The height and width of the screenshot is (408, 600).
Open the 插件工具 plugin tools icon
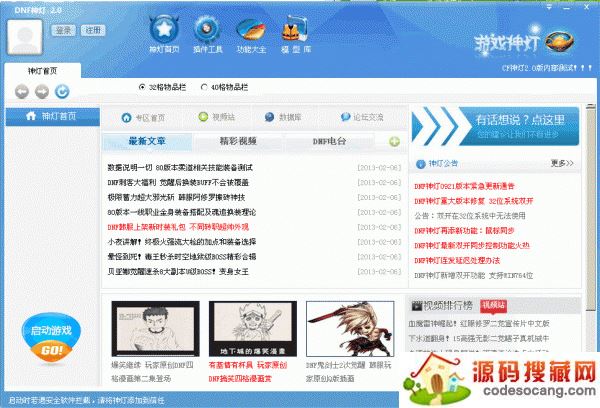coord(208,32)
